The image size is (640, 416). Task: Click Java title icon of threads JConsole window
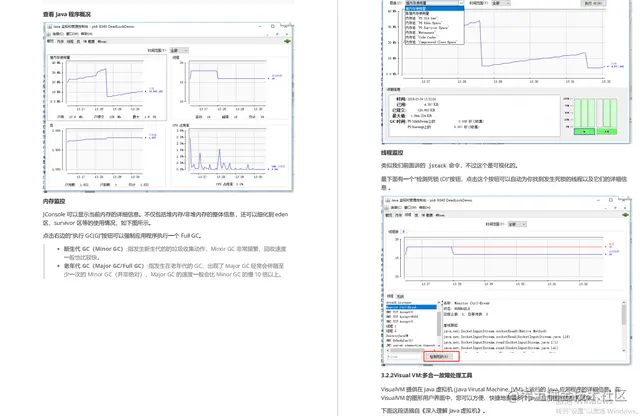[387, 200]
